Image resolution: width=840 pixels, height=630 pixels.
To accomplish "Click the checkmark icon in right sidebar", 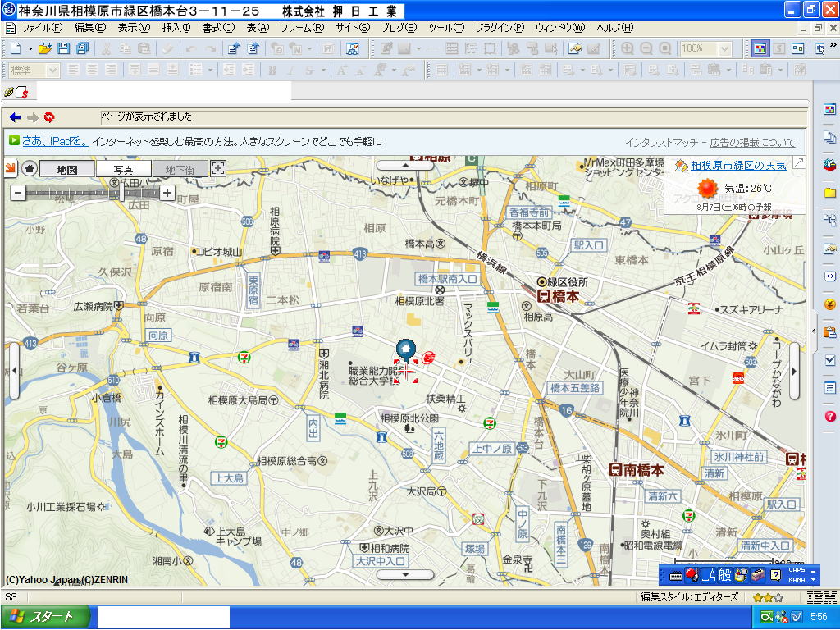I will coord(830,360).
